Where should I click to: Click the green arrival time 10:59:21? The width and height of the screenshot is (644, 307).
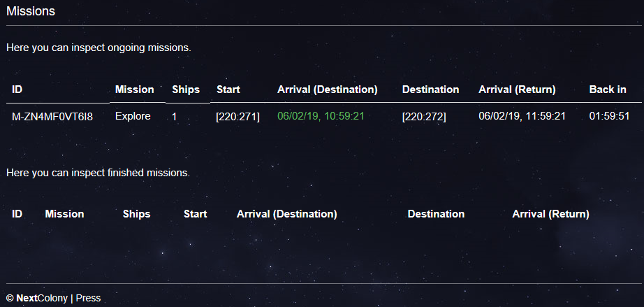coord(321,116)
